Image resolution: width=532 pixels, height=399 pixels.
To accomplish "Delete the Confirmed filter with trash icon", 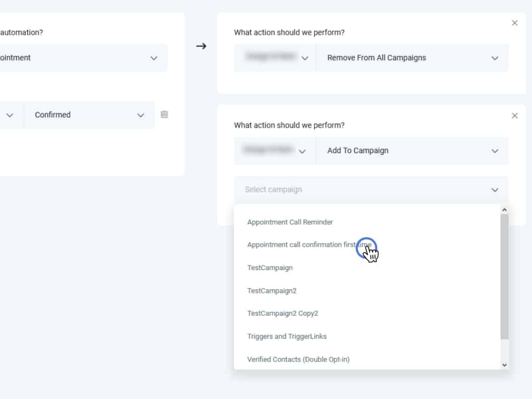I will click(164, 114).
